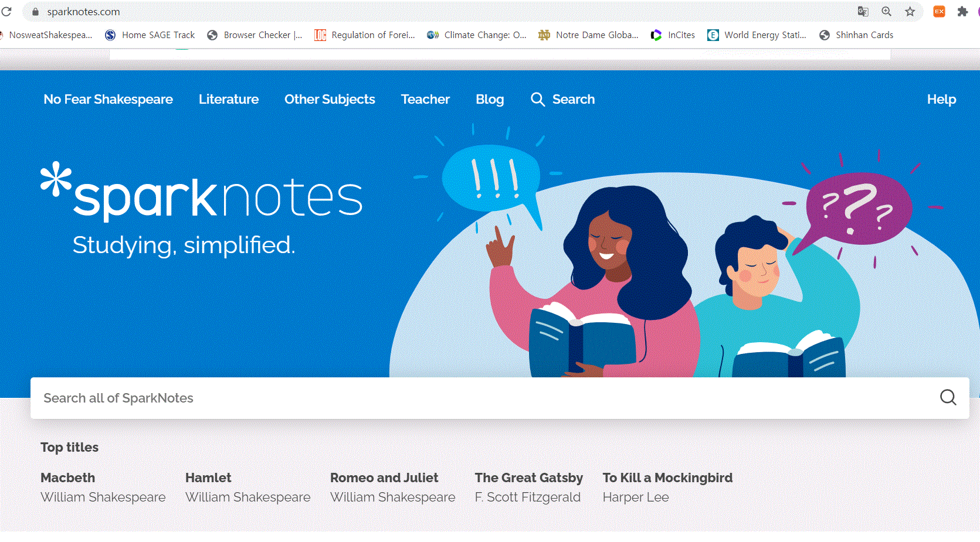
Task: Click the magnifier icon in nav bar
Action: coord(538,99)
